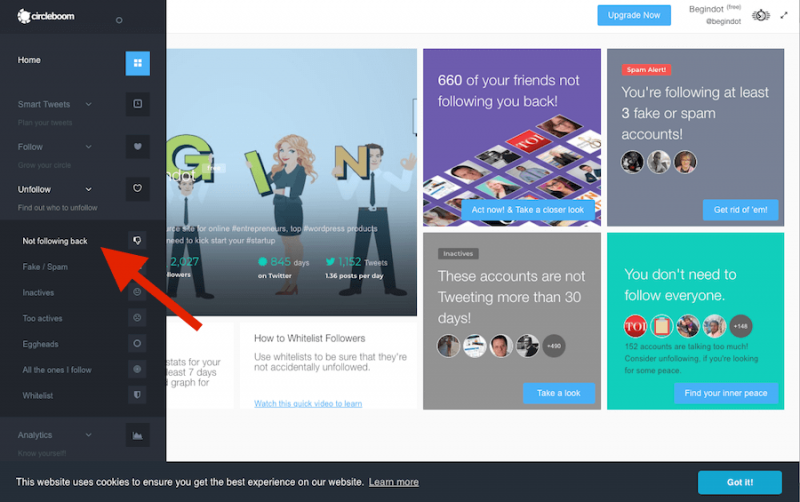Expand the Follow menu chevron
The width and height of the screenshot is (800, 502).
click(89, 147)
